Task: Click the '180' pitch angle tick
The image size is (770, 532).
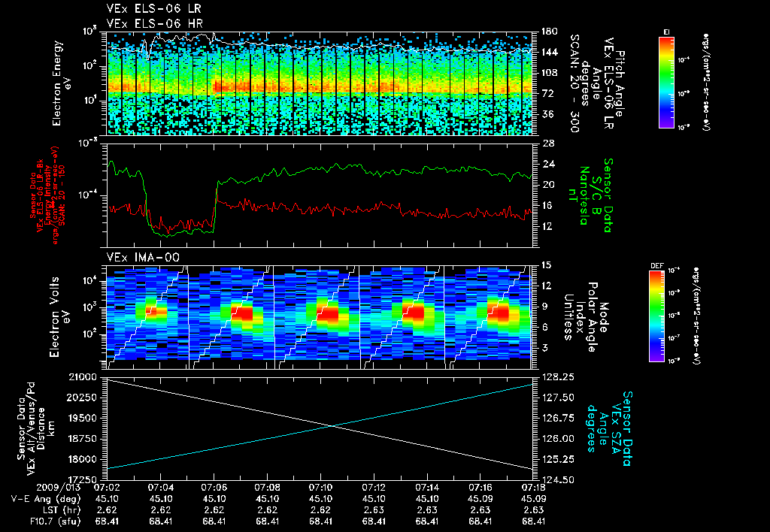Action: click(549, 32)
